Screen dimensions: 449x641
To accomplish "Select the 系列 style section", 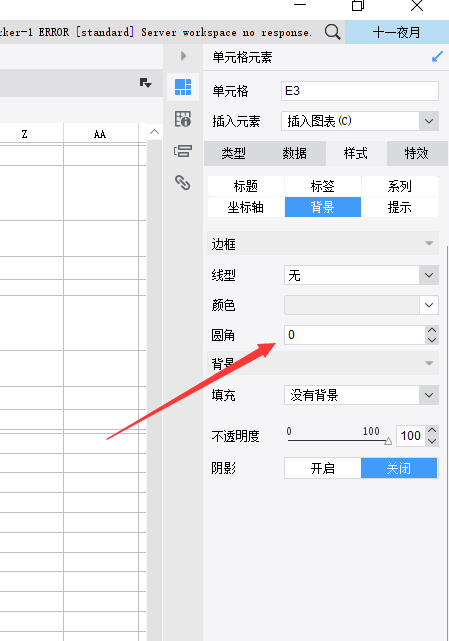I will click(x=400, y=186).
